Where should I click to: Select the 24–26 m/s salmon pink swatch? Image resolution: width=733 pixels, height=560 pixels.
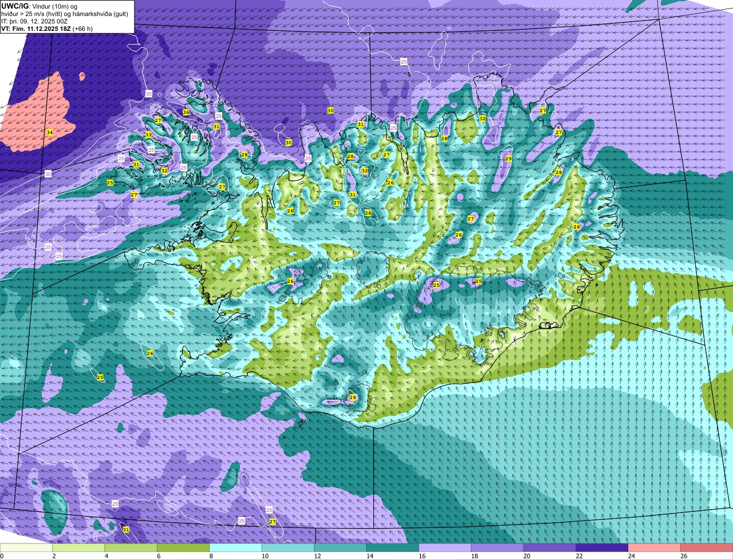(x=655, y=548)
